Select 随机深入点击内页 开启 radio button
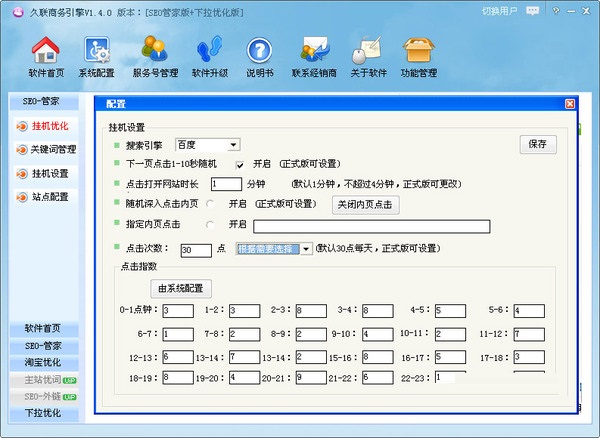 210,204
